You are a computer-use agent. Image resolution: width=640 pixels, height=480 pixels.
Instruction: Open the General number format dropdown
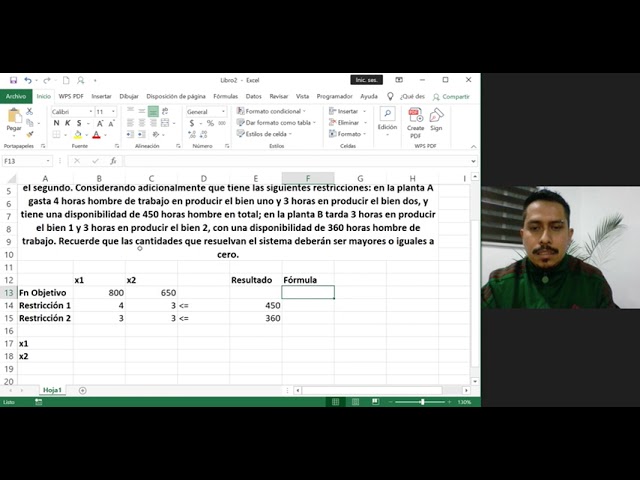click(223, 111)
